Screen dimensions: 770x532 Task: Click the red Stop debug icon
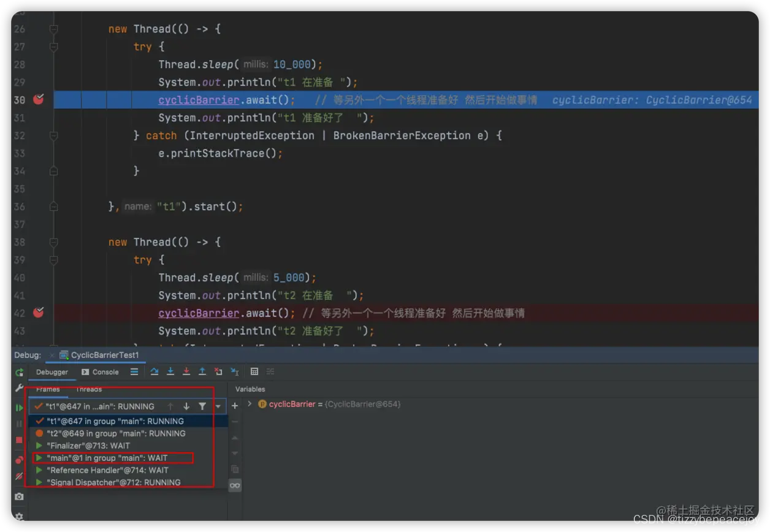[19, 440]
